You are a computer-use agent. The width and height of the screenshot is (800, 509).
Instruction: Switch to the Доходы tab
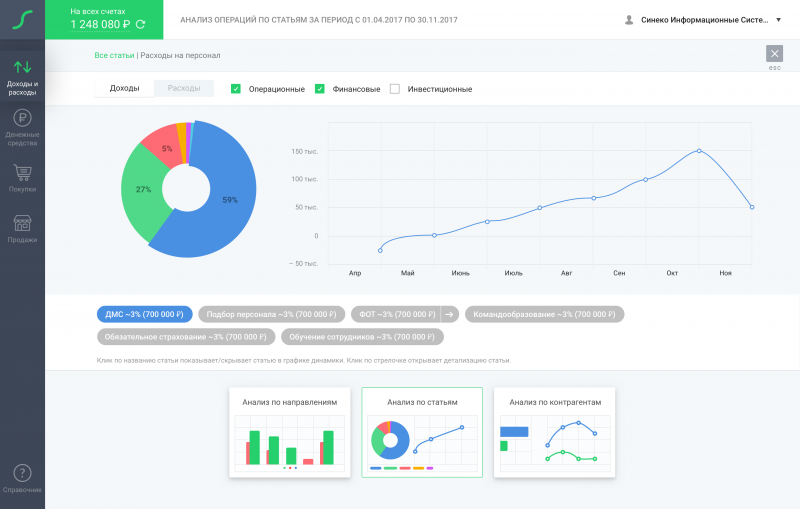[124, 88]
